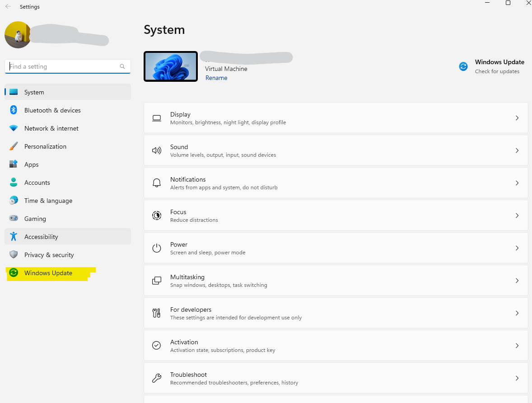Click the search magnifier icon
The width and height of the screenshot is (532, 403).
click(122, 66)
